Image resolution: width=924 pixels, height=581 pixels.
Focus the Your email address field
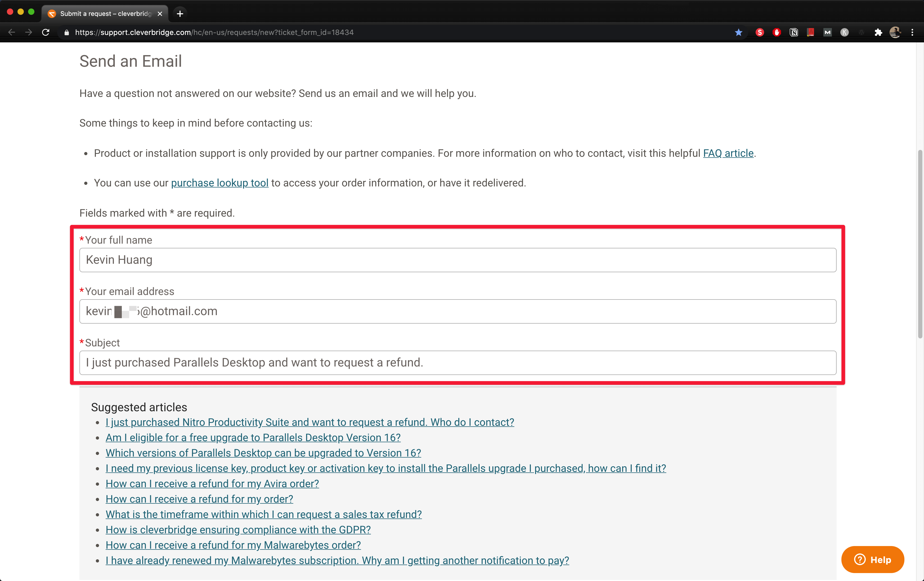(x=457, y=311)
